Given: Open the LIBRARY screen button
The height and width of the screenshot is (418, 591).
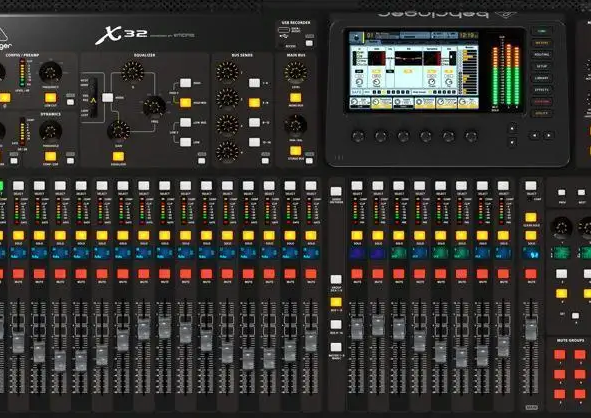Looking at the screenshot, I should coord(542,78).
